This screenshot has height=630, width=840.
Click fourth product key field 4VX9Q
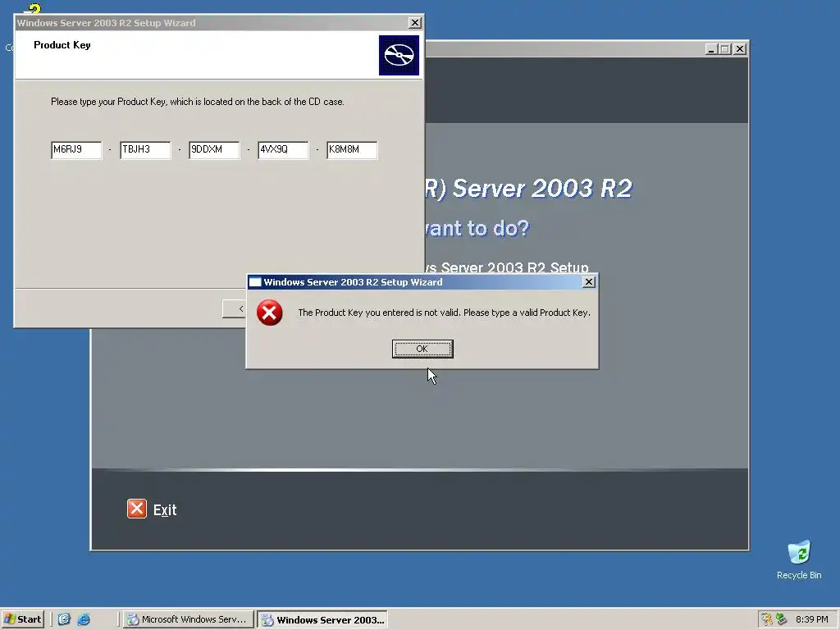click(283, 150)
